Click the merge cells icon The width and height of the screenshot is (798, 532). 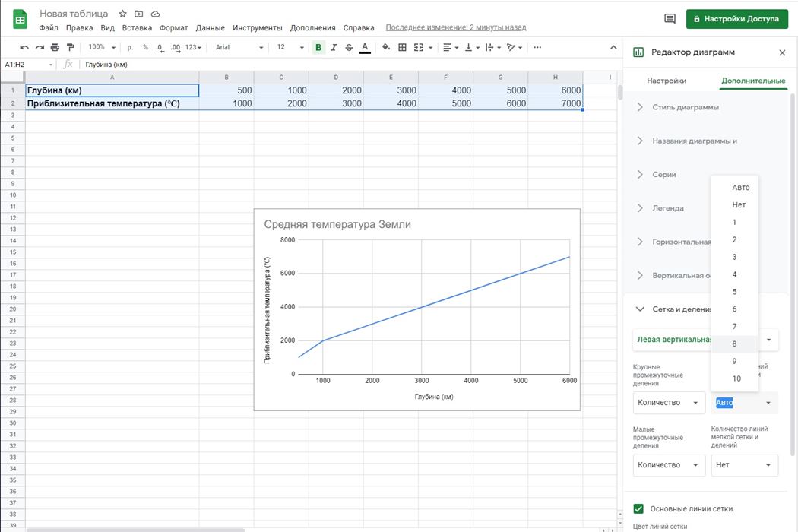[x=419, y=47]
